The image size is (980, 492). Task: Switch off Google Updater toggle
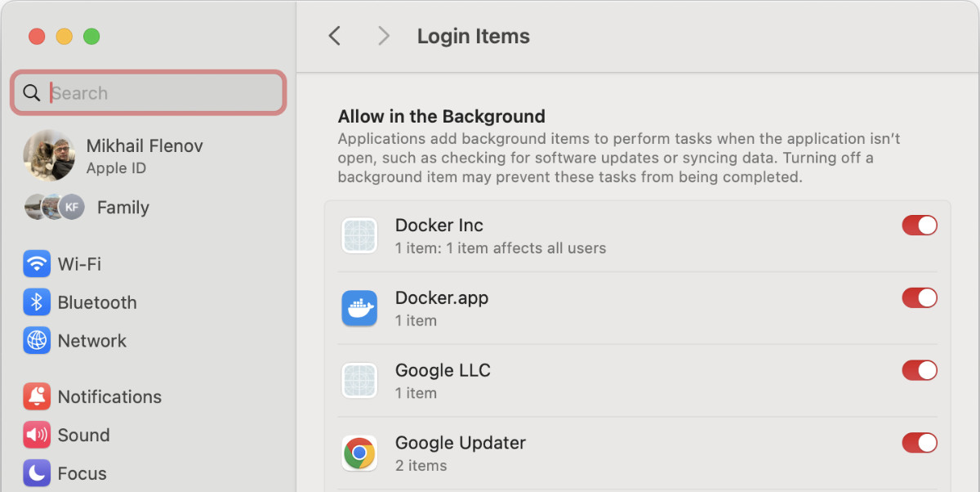tap(920, 443)
